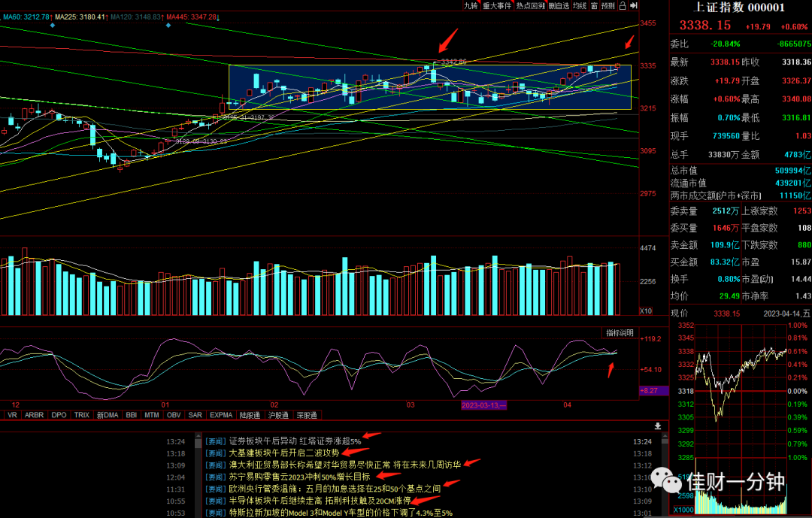
Task: Toggle the 九转 indicator
Action: tap(471, 6)
